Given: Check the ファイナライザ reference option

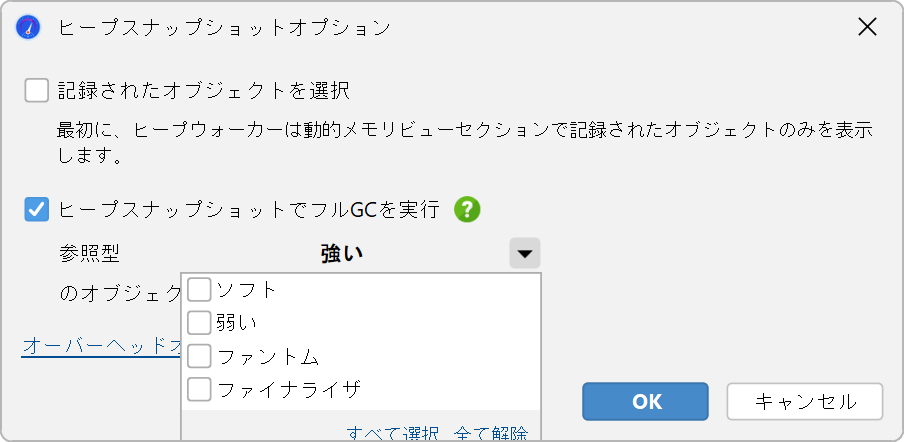Looking at the screenshot, I should coord(199,390).
